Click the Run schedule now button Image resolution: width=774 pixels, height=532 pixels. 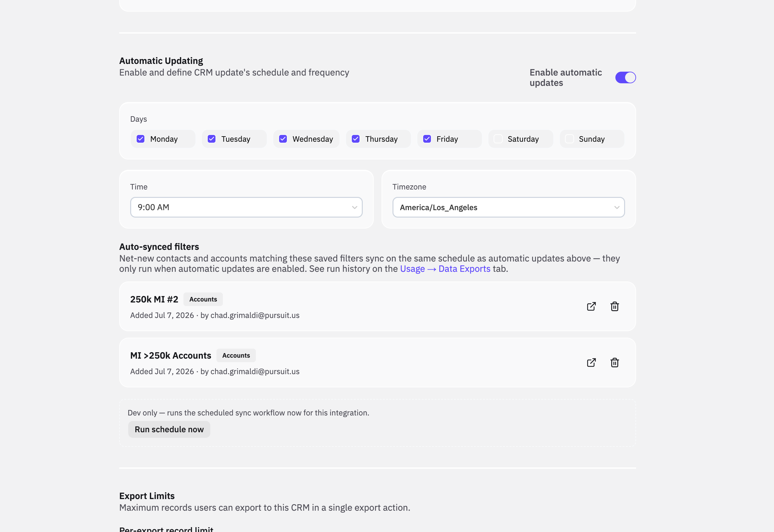(x=169, y=429)
